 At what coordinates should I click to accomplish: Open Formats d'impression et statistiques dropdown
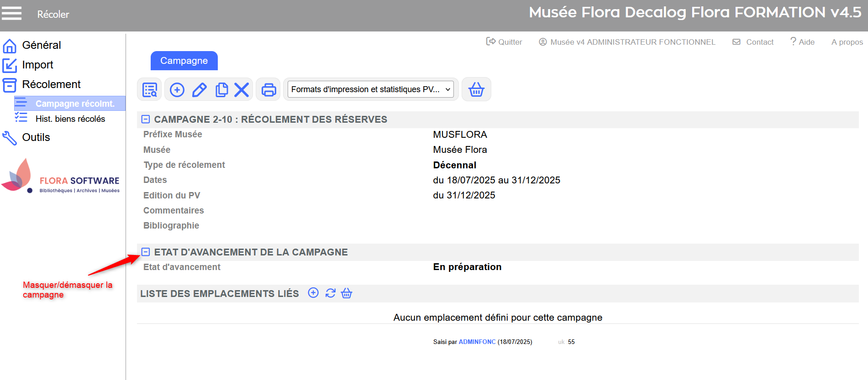click(x=371, y=89)
